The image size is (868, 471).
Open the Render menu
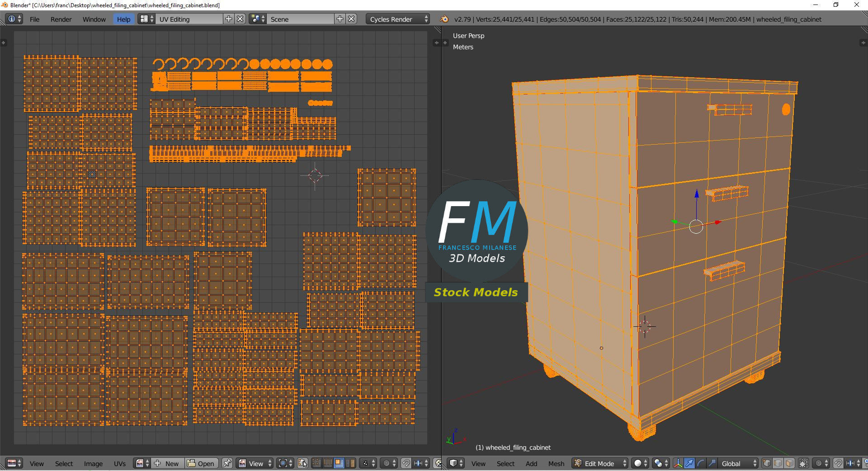[61, 19]
